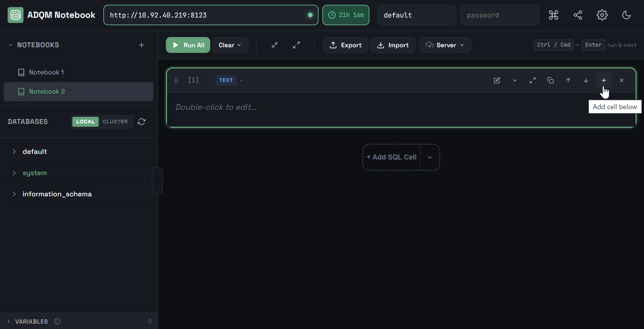This screenshot has height=329, width=644.
Task: Click the share icon in the top bar
Action: [x=578, y=15]
